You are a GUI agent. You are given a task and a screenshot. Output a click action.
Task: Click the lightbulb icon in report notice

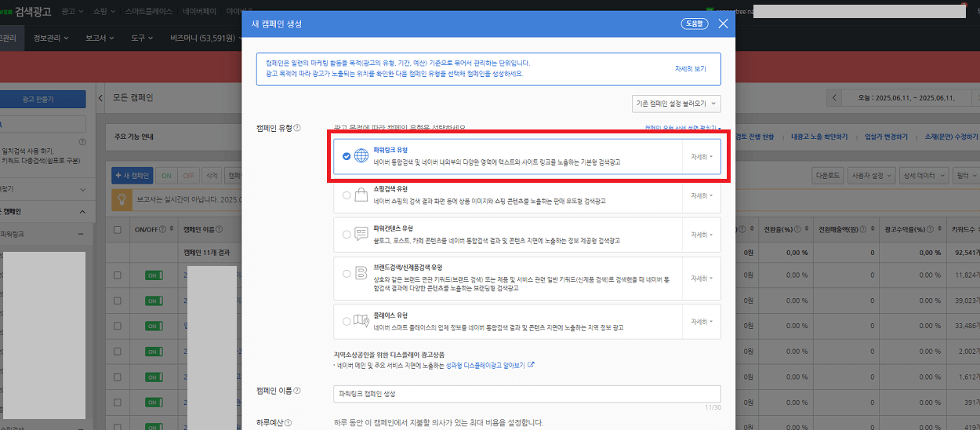pyautogui.click(x=122, y=200)
